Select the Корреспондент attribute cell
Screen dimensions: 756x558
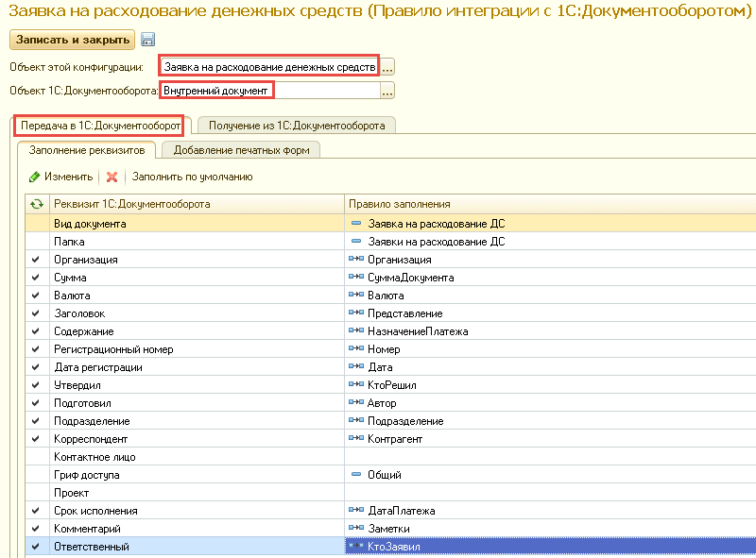197,438
